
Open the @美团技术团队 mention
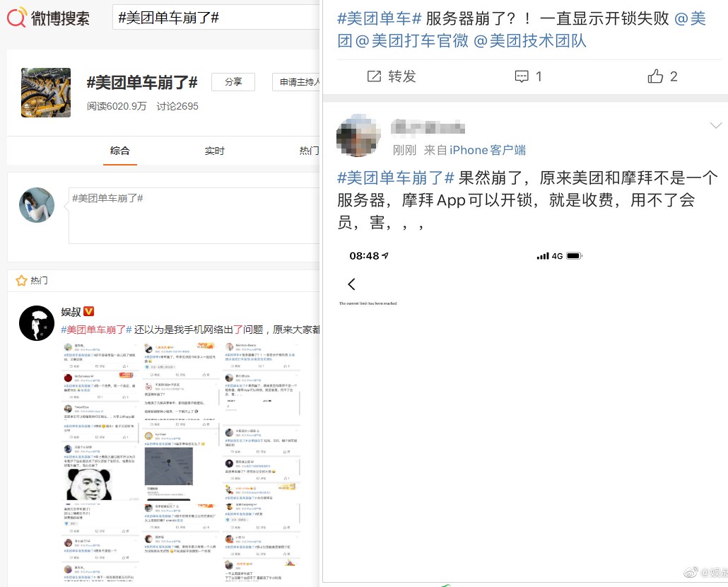click(x=530, y=41)
